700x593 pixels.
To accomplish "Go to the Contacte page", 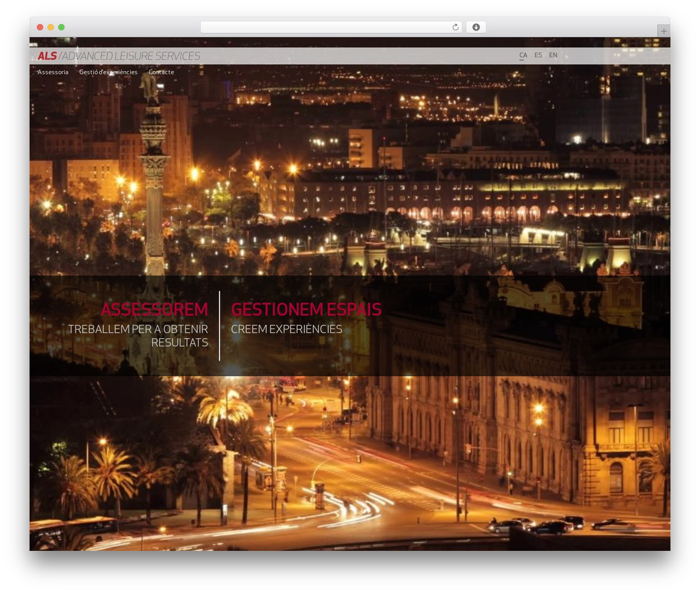I will click(161, 72).
